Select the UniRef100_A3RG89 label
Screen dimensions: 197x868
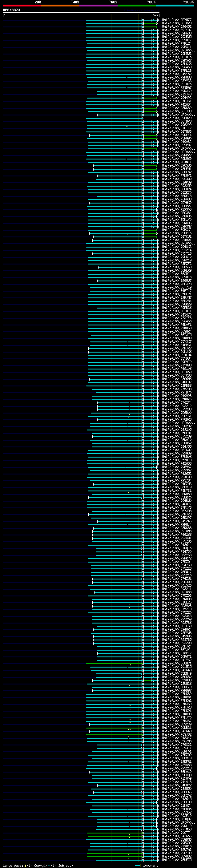tap(177, 108)
